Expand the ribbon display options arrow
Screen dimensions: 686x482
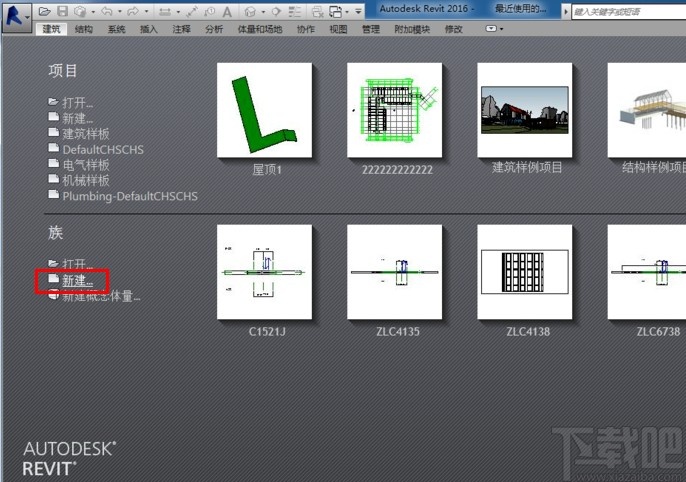pyautogui.click(x=502, y=29)
